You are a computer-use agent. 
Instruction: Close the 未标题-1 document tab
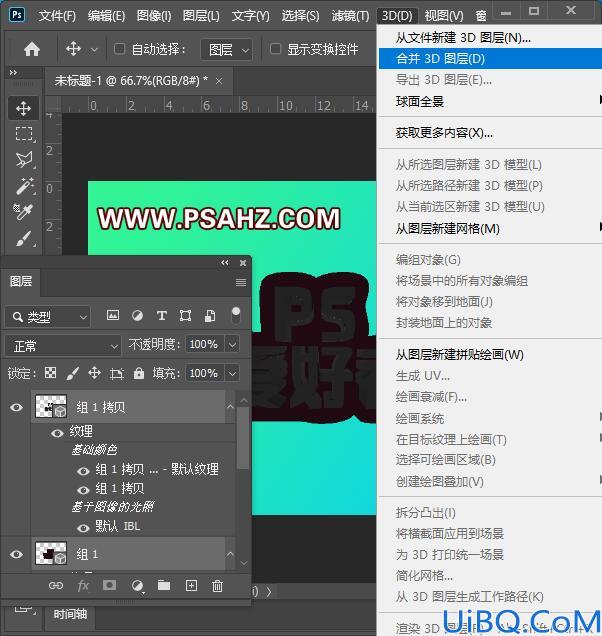(219, 81)
